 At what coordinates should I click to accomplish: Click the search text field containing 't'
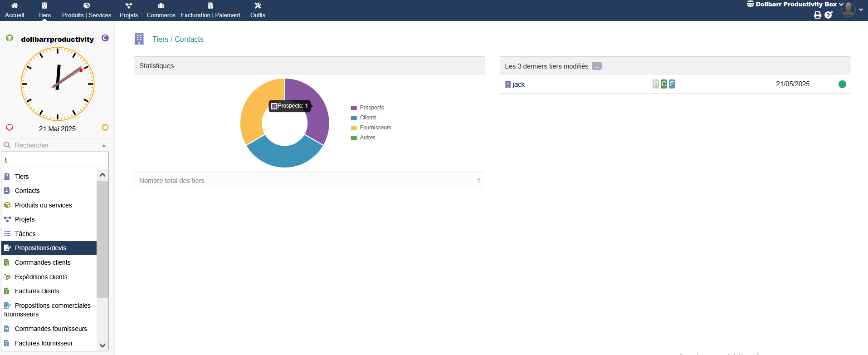(55, 160)
